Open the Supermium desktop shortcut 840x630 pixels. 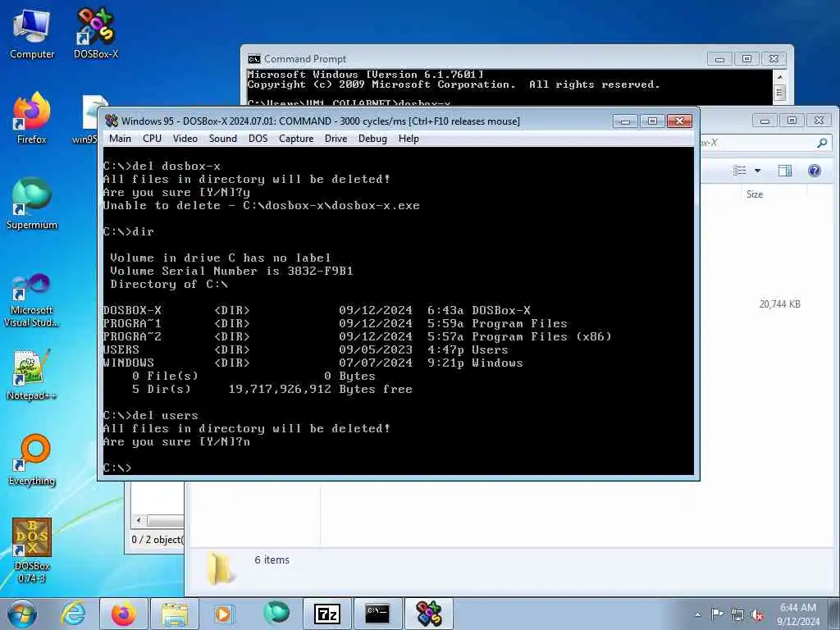tap(32, 204)
